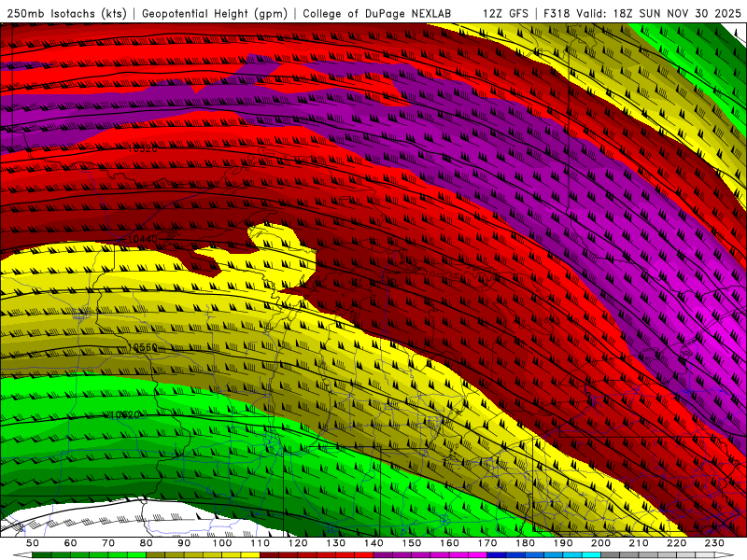
Task: Click the 120 value on the color scale
Action: tap(298, 543)
